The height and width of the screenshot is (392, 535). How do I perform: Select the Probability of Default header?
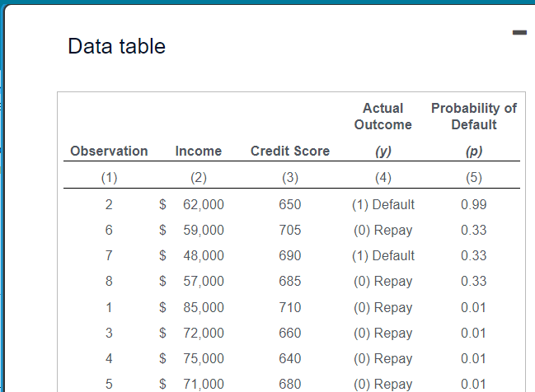pos(474,116)
